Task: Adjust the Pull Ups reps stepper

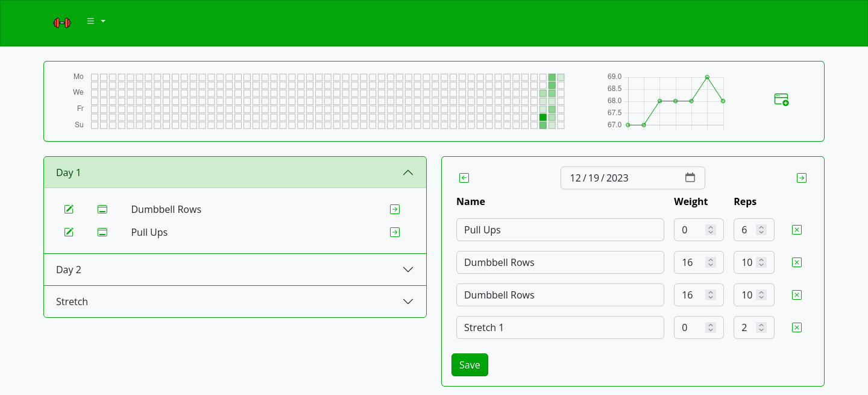Action: pyautogui.click(x=761, y=230)
